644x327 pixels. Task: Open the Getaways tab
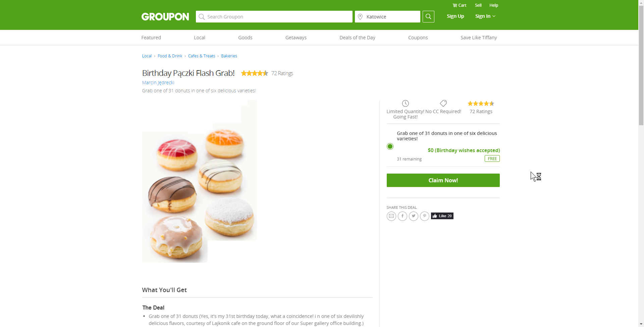(x=296, y=38)
